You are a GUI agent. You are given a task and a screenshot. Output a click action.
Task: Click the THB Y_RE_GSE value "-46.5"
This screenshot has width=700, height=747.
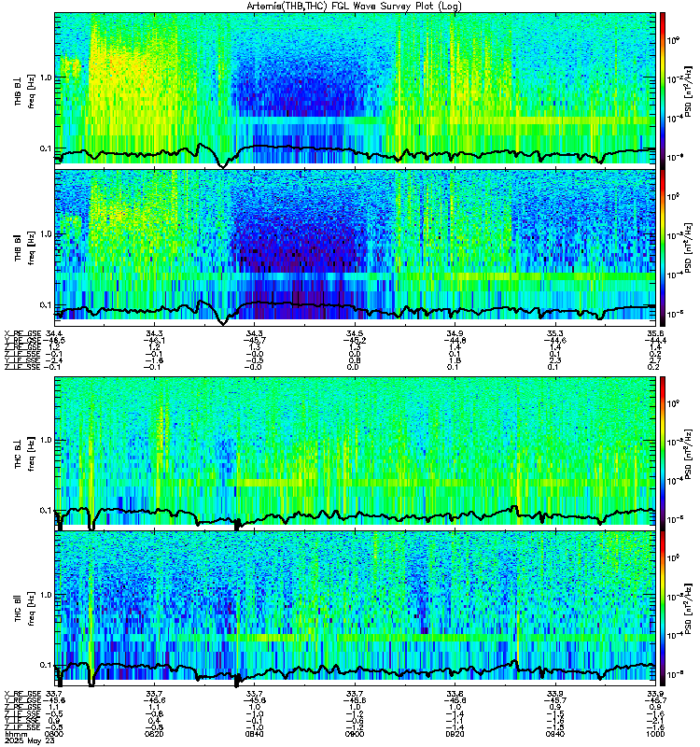pos(53,341)
